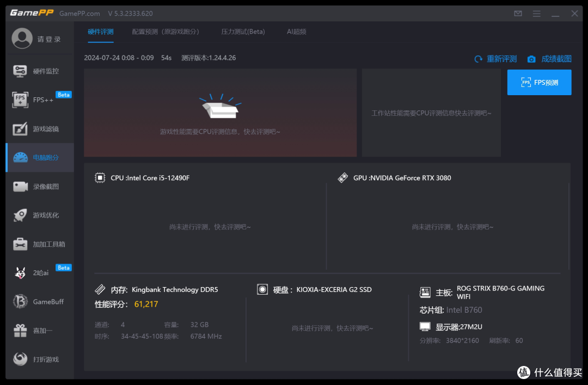Open FPS++ sidebar icon
588x385 pixels.
coord(20,100)
